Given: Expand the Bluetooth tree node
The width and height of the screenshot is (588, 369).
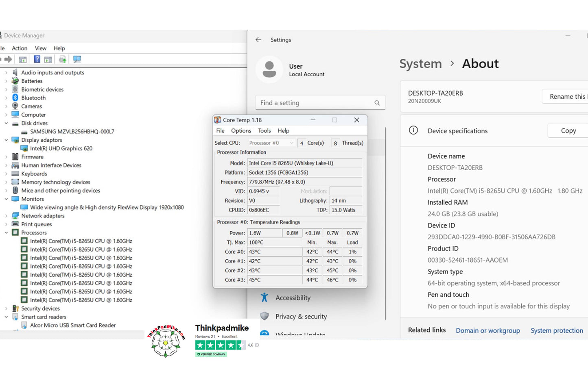Looking at the screenshot, I should tap(6, 98).
